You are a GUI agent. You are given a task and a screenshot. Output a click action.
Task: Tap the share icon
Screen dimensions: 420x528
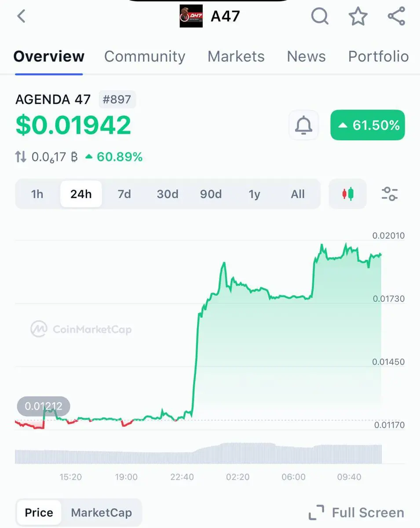point(396,17)
